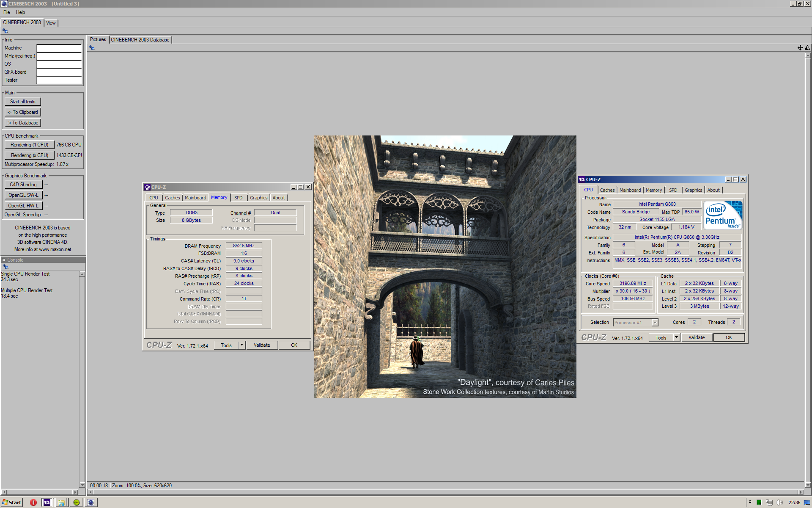Open Tools dropdown arrow in the CPU CPU-Z window
812x508 pixels.
[676, 337]
